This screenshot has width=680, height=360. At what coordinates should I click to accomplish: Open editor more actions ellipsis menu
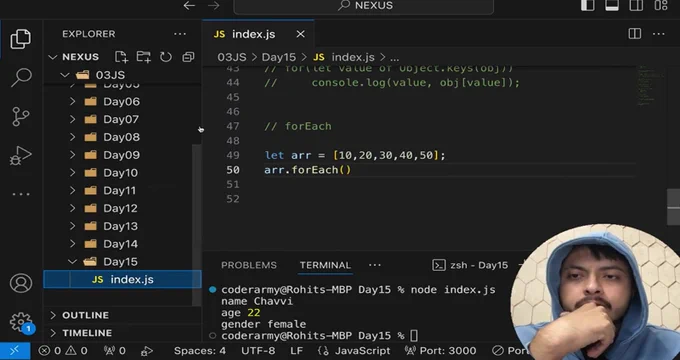click(x=658, y=34)
